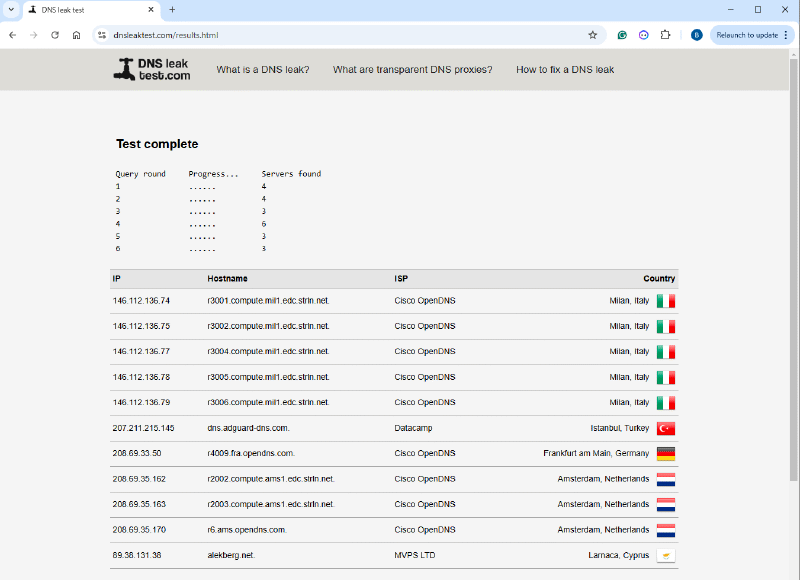Open the How to fix a DNS leak page
The width and height of the screenshot is (800, 580).
tap(565, 70)
